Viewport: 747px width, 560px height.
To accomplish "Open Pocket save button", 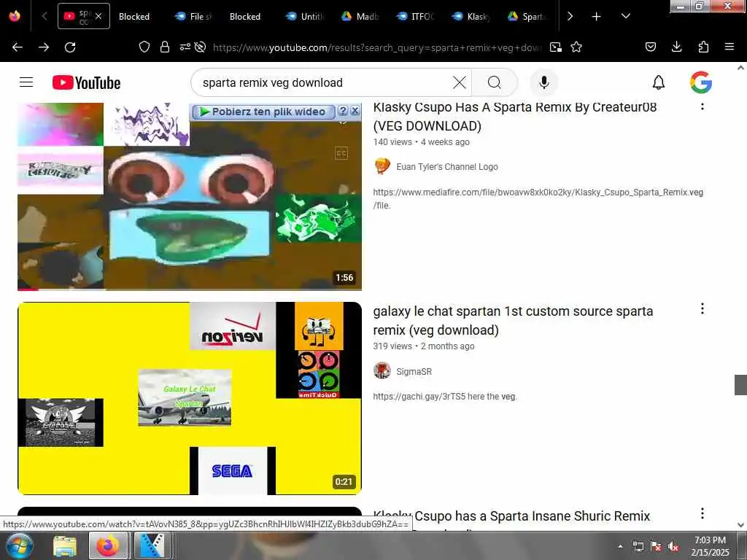I will 650,47.
